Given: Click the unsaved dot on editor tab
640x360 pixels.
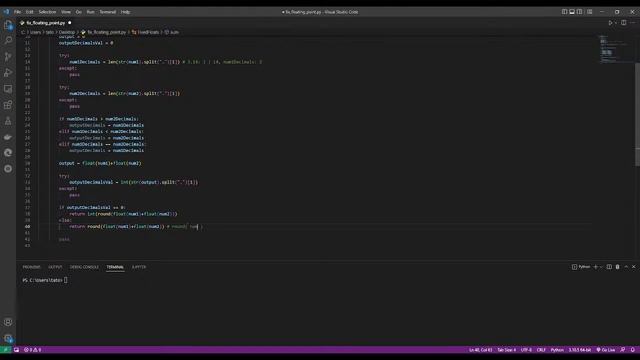Looking at the screenshot, I should point(70,23).
